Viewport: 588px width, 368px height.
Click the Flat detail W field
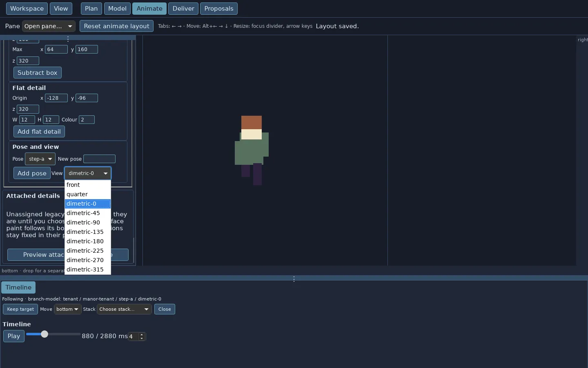click(27, 120)
